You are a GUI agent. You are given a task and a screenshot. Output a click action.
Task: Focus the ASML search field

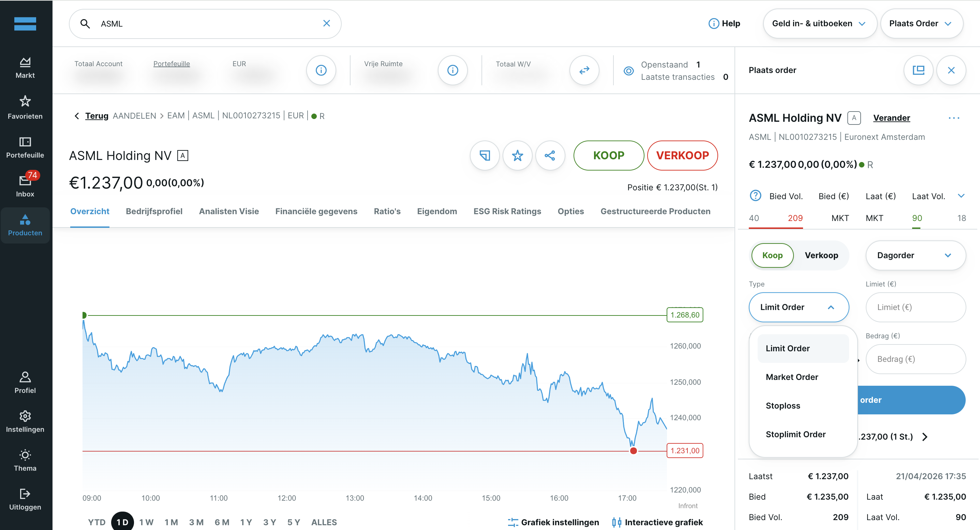click(205, 24)
